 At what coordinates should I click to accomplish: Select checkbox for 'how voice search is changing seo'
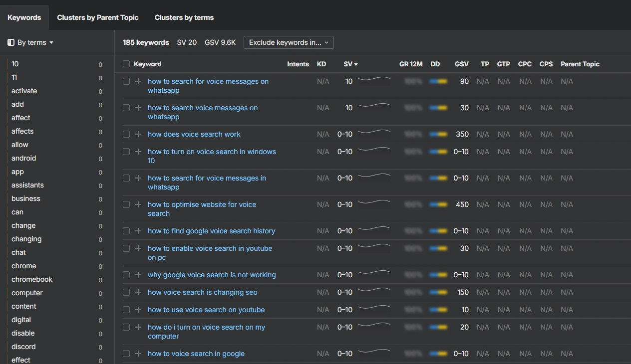[x=126, y=292]
